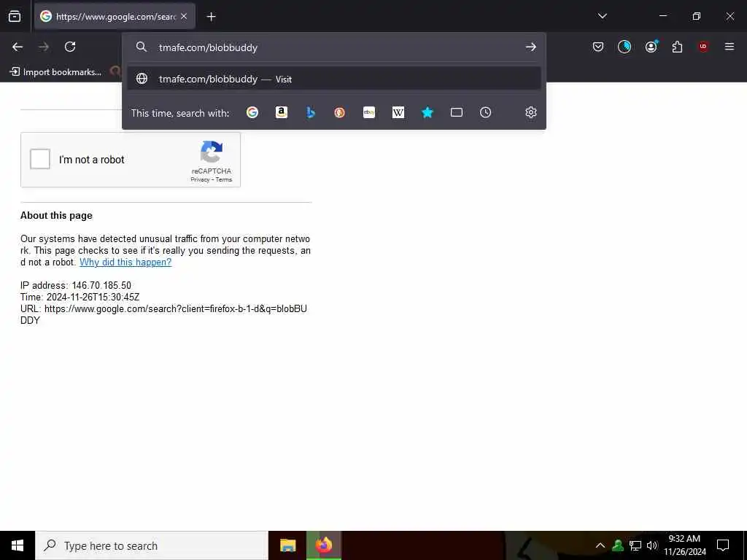Open the Firefox account menu
The height and width of the screenshot is (560, 747).
click(x=651, y=47)
